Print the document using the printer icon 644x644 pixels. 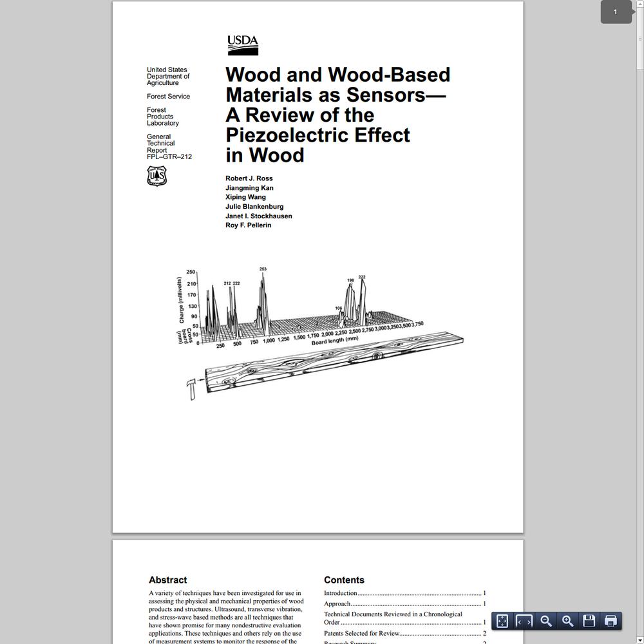(611, 621)
